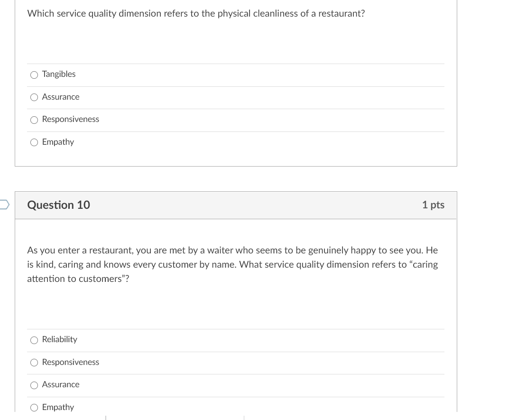Choose Empathy for Question 10
The height and width of the screenshot is (420, 517).
34,408
